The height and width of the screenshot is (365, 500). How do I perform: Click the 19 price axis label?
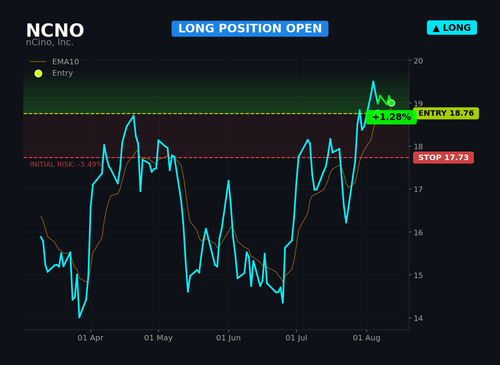coord(418,104)
